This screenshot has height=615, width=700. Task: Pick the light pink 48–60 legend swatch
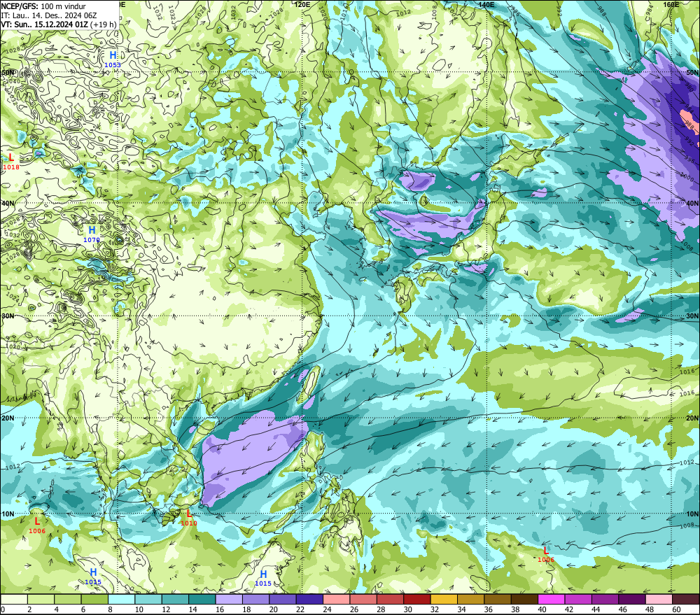(x=659, y=599)
